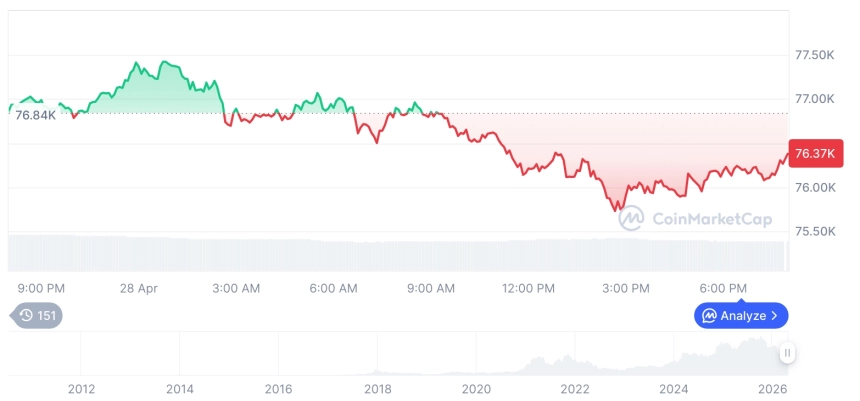860x401 pixels.
Task: Click the 3:00 AM time axis label
Action: click(236, 288)
